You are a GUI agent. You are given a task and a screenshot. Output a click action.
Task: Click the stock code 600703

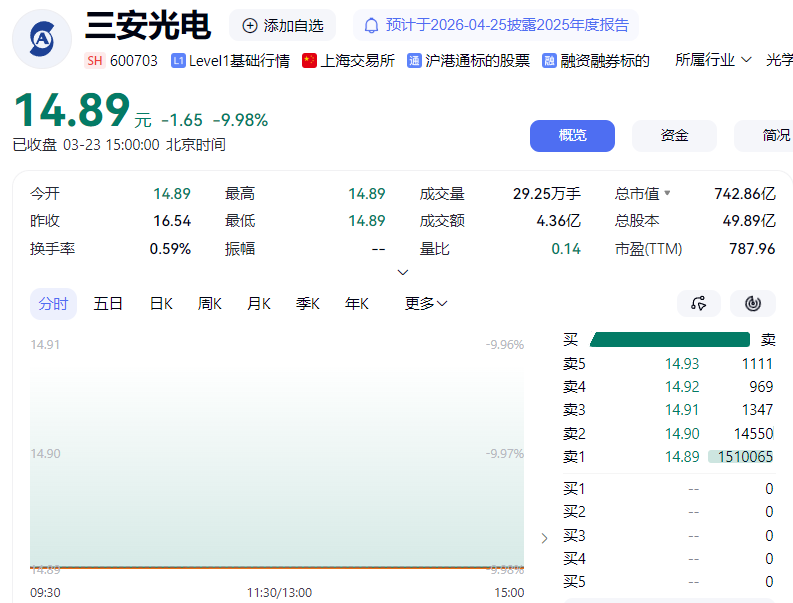pos(134,61)
